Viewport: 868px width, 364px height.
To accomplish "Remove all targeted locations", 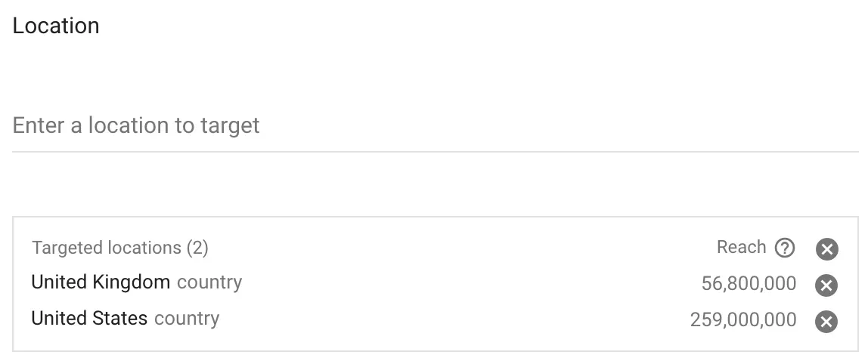I will click(x=826, y=248).
